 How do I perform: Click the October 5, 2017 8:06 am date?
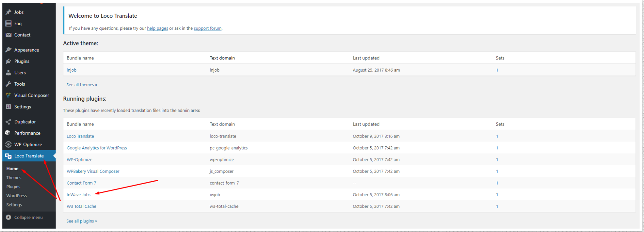click(376, 194)
